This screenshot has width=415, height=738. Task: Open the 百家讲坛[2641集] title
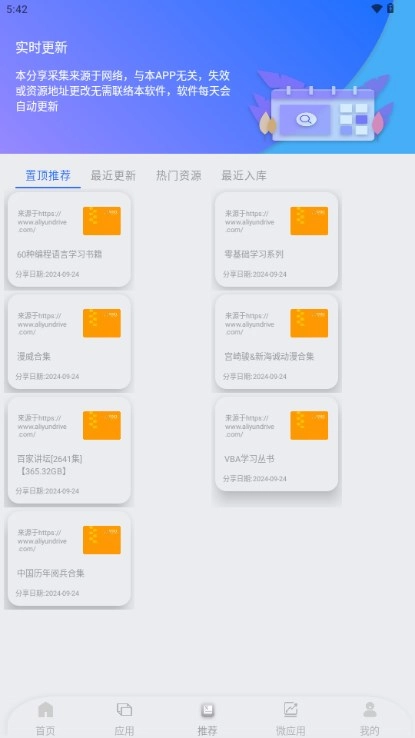[50, 465]
